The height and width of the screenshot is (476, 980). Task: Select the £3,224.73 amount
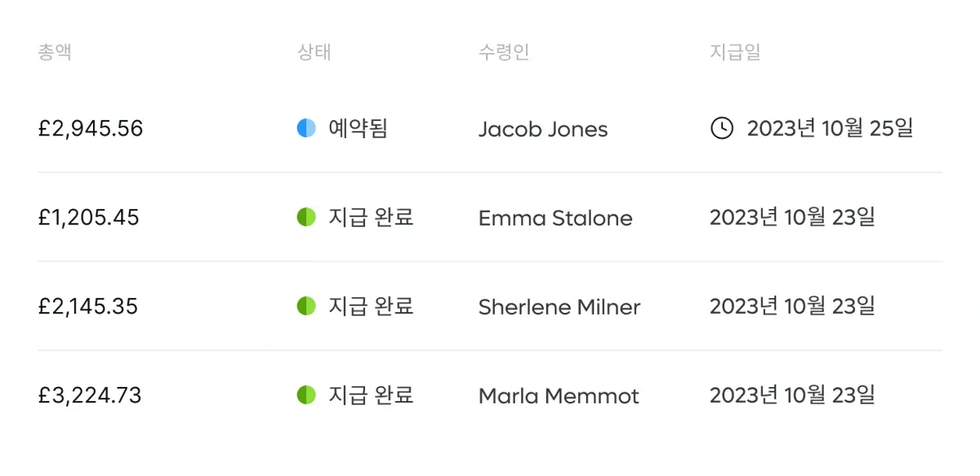[90, 396]
